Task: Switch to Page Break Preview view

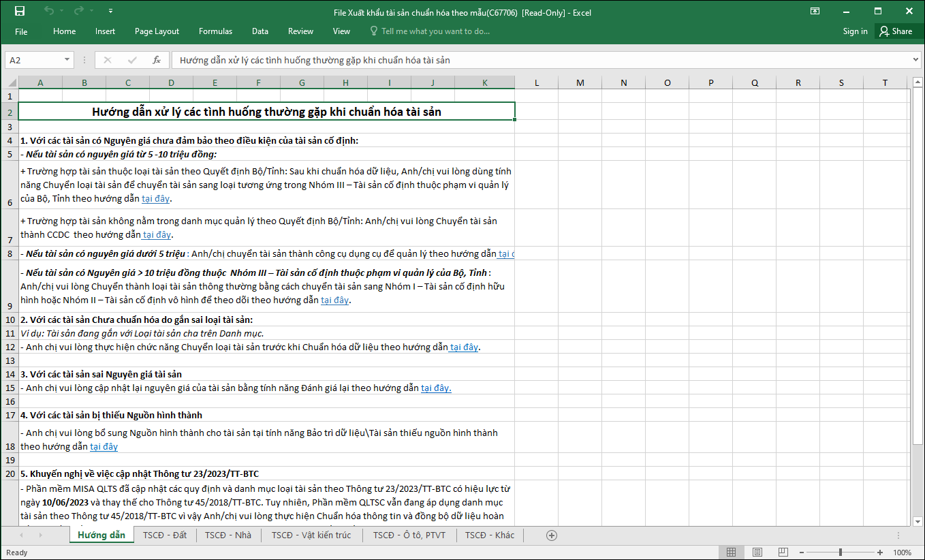Action: point(782,553)
